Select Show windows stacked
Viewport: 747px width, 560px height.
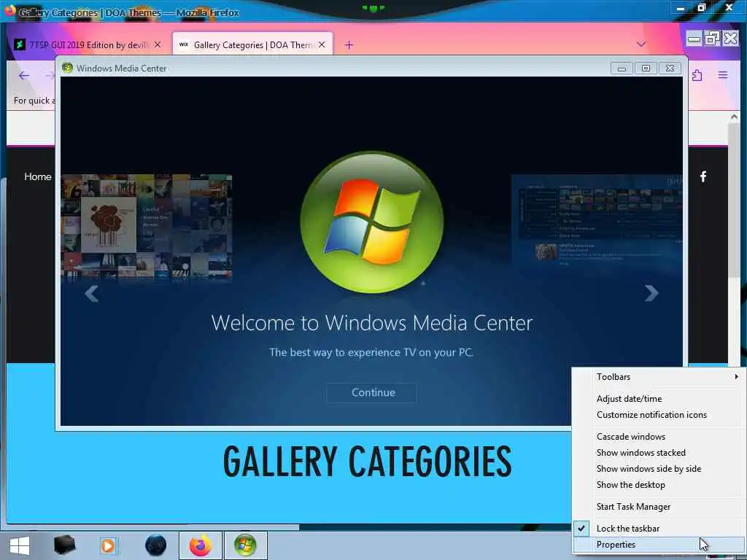coord(659,453)
